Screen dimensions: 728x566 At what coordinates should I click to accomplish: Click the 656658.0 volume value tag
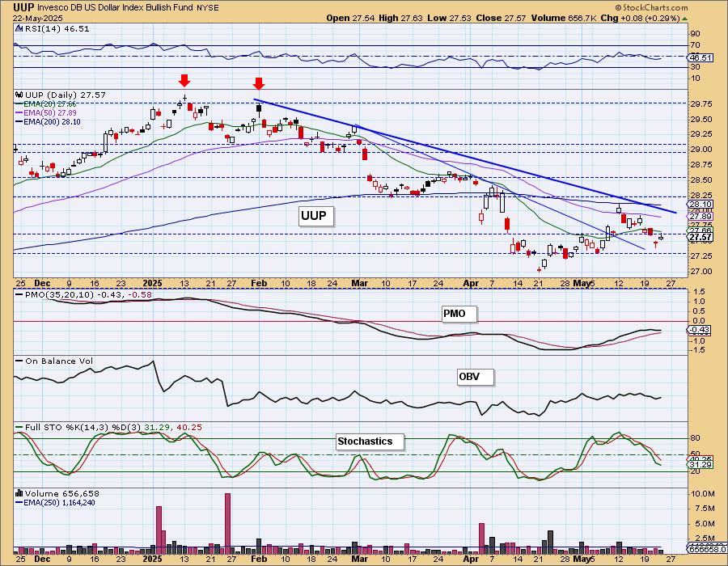706,549
